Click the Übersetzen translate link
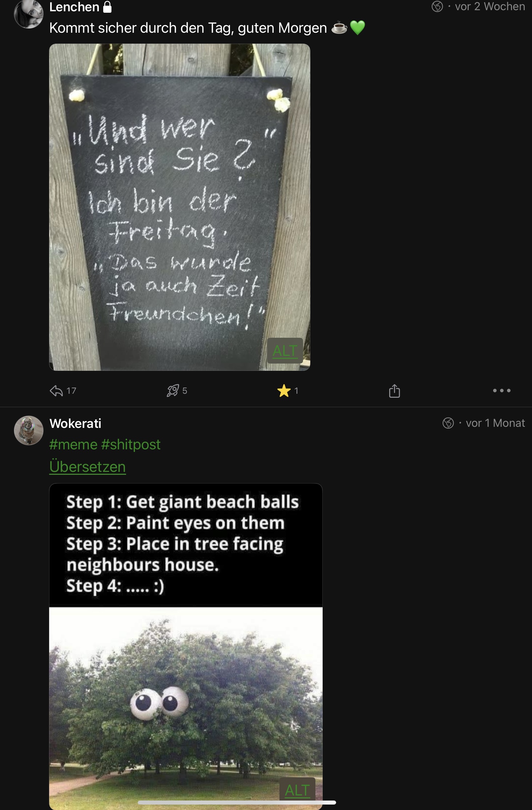 [88, 467]
